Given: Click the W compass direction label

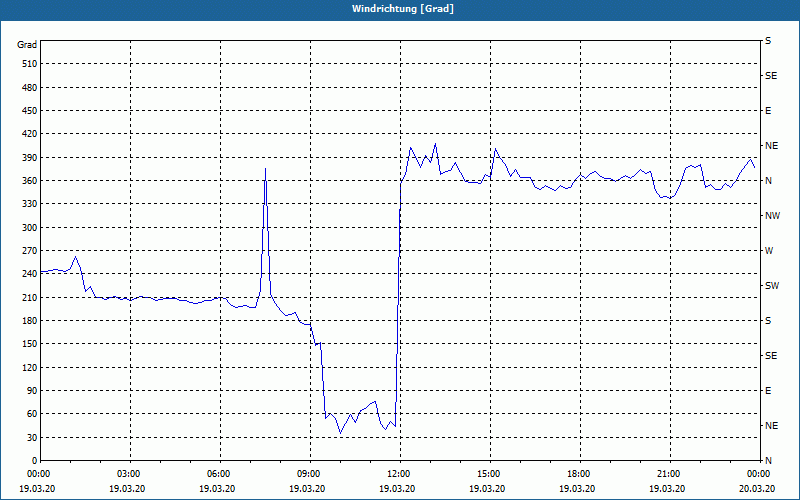Looking at the screenshot, I should tap(769, 251).
